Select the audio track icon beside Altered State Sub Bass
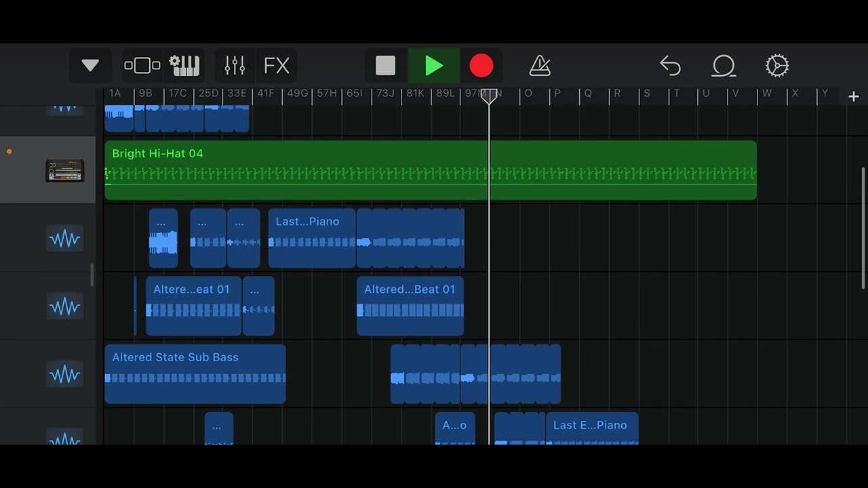Image resolution: width=868 pixels, height=488 pixels. click(65, 374)
